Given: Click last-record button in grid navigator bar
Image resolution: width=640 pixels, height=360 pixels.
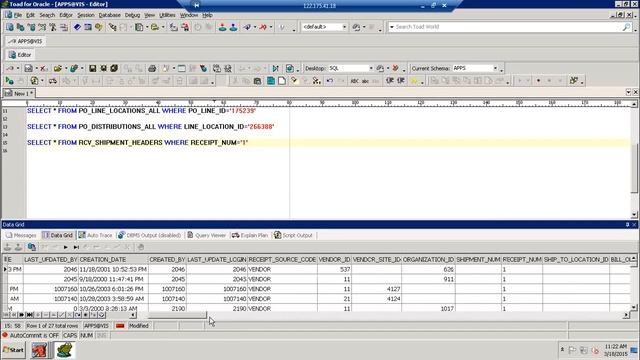Looking at the screenshot, I should (29, 315).
